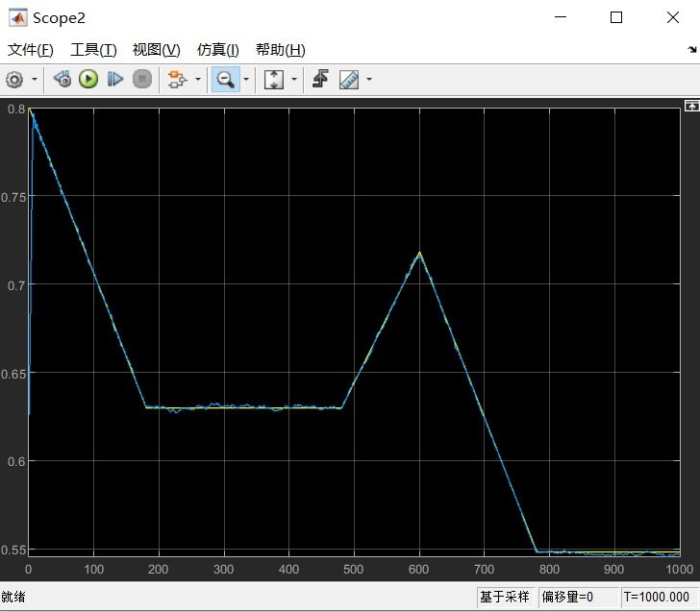Open the 帮助(H) menu
This screenshot has width=700, height=612.
pos(281,50)
